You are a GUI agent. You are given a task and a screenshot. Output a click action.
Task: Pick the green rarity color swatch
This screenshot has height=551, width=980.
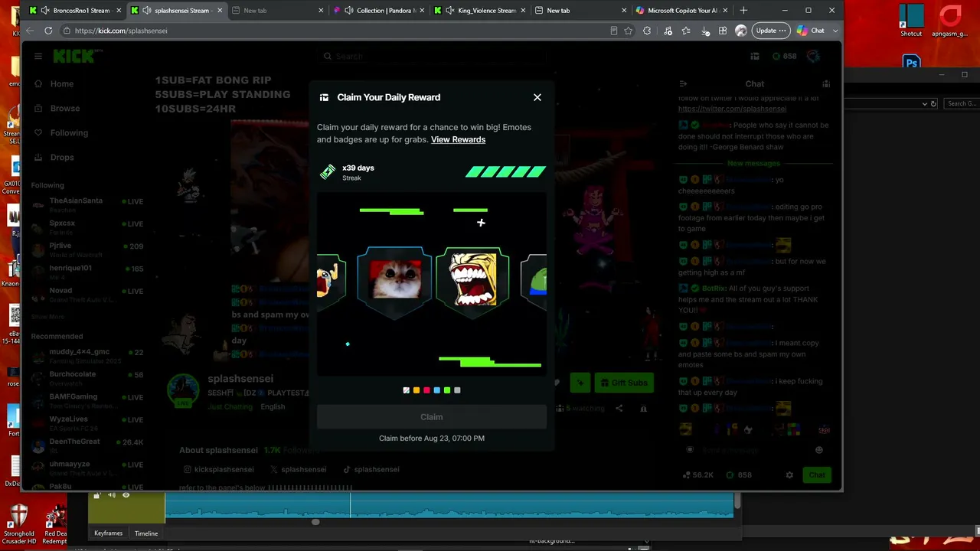(x=447, y=390)
